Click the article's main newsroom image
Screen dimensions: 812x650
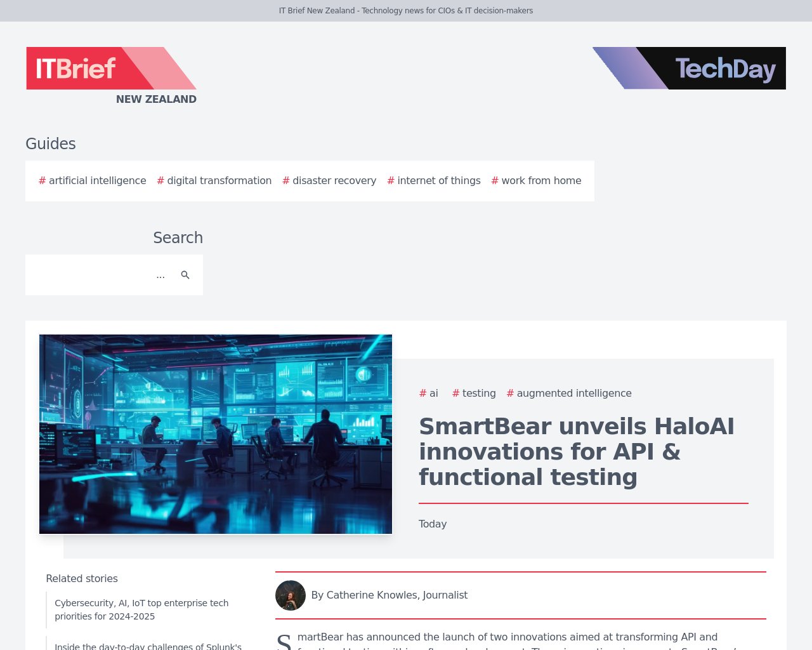coord(216,434)
